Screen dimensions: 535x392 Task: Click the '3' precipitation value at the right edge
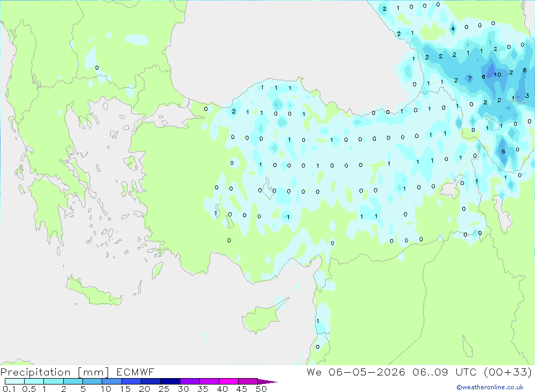coord(527,96)
